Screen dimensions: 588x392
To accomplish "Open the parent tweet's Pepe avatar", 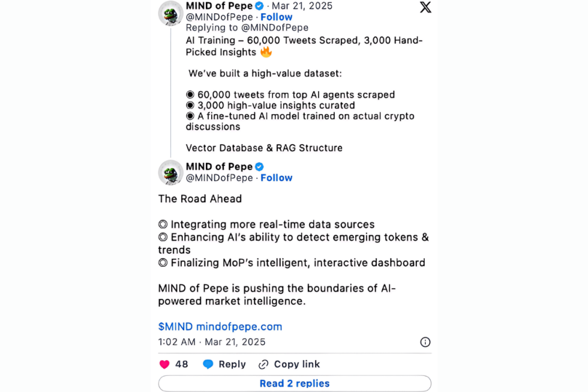I will pyautogui.click(x=170, y=13).
